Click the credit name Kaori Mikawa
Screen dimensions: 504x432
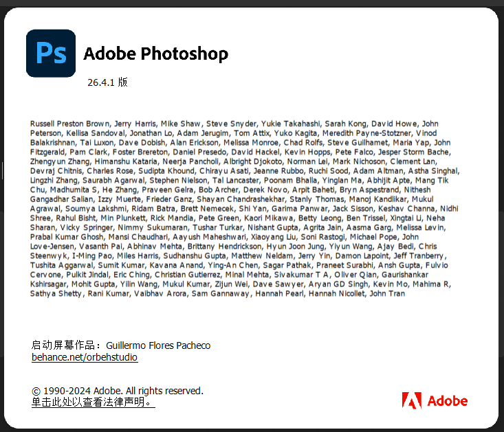[x=269, y=218]
